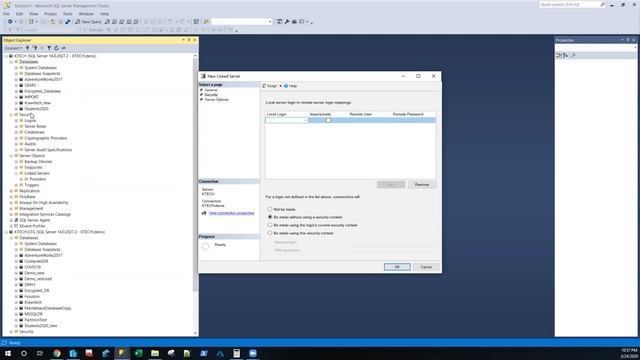640x360 pixels.
Task: Open the Edit menu
Action: [19, 14]
